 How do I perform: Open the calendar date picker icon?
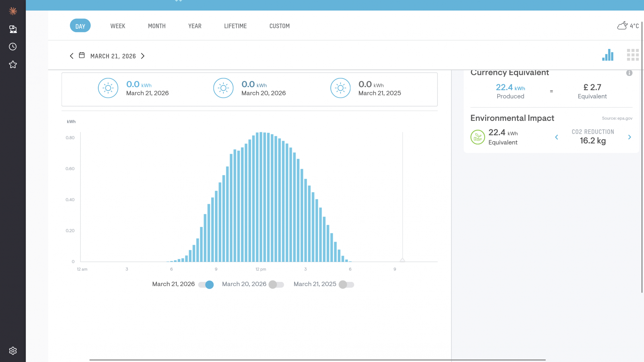tap(82, 55)
